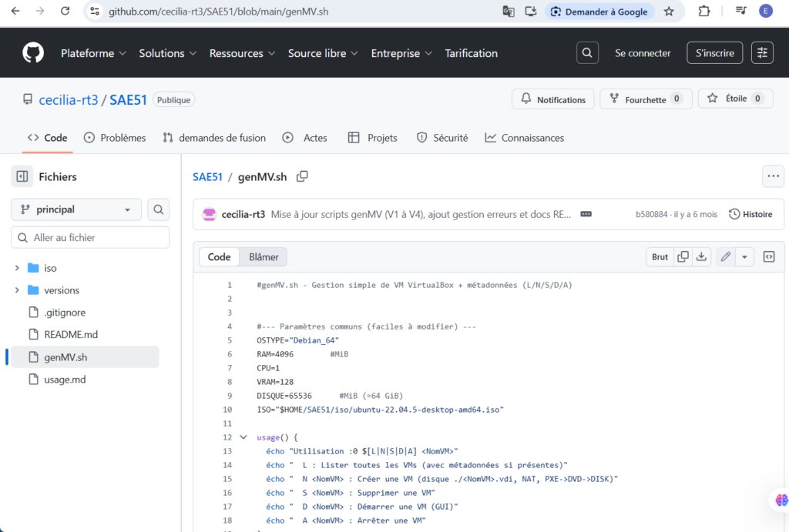This screenshot has height=532, width=789.
Task: Expand the versions folder
Action: 17,290
